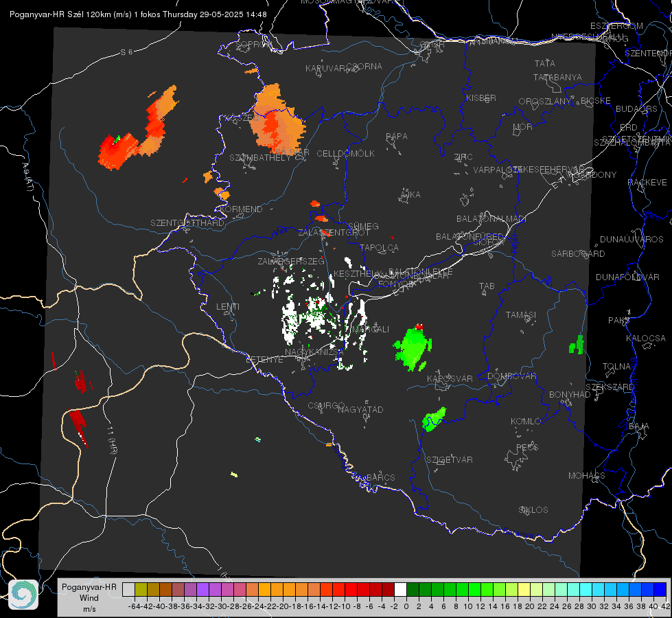672x618 pixels.
Task: Select the TATA city label
Action: click(545, 63)
